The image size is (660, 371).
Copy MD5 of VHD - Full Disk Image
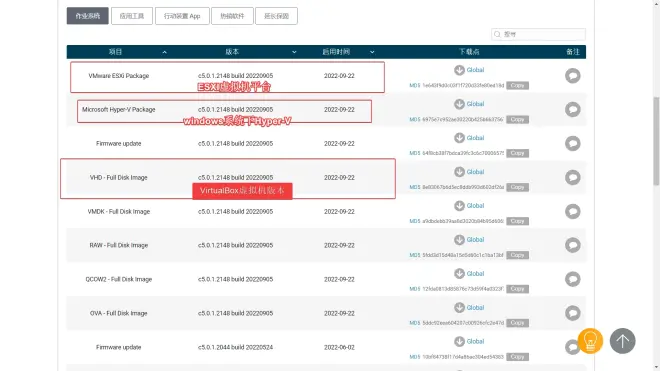point(517,187)
